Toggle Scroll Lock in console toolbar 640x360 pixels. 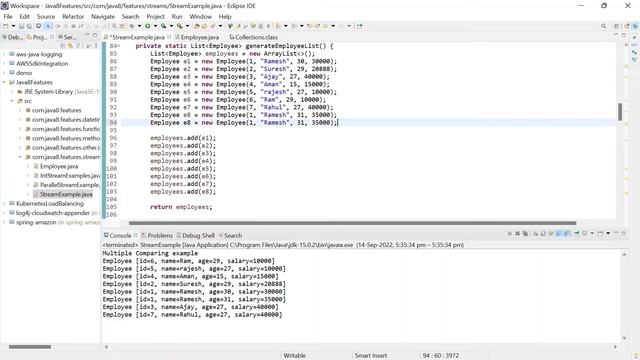click(543, 233)
